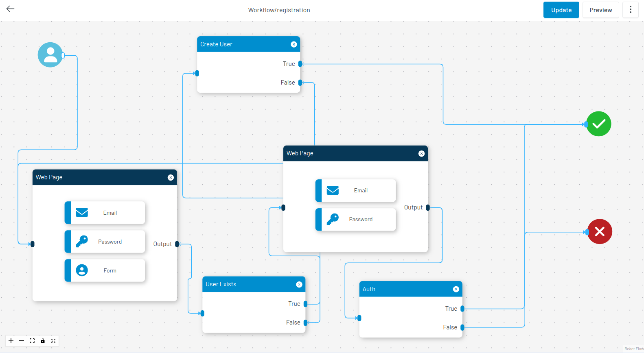Click the React Flow attribution link
This screenshot has width=644, height=353.
point(634,349)
